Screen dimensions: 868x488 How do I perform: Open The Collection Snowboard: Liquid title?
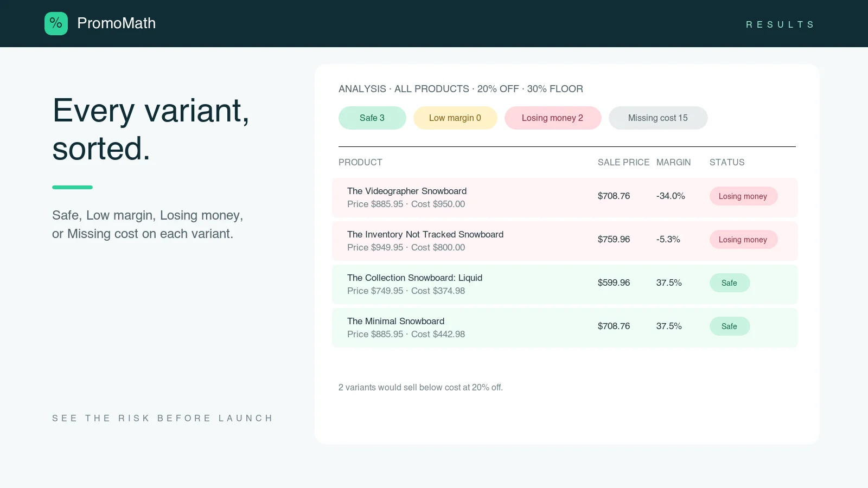tap(414, 278)
